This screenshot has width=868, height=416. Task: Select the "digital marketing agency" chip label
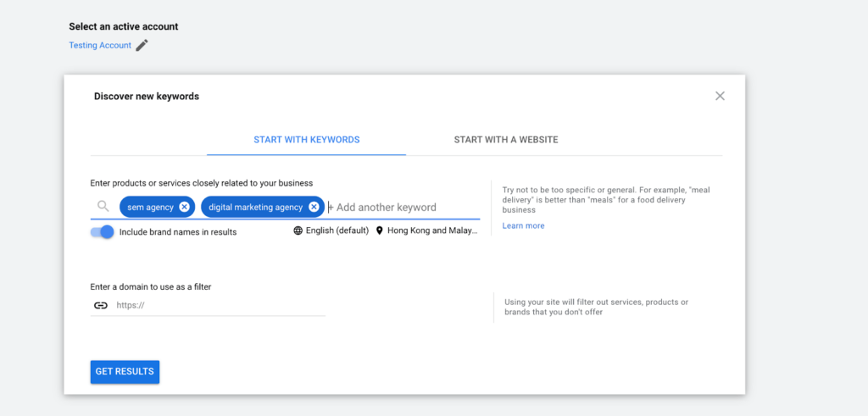(256, 207)
